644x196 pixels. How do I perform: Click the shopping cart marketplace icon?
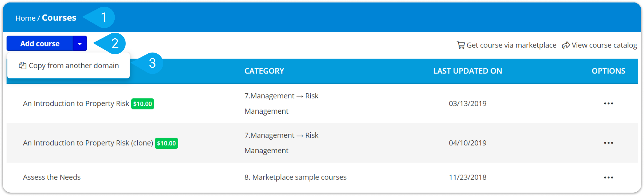click(x=461, y=45)
